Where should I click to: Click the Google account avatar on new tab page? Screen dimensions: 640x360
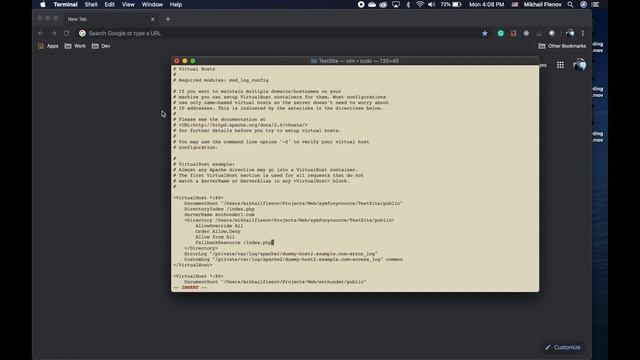pos(579,64)
